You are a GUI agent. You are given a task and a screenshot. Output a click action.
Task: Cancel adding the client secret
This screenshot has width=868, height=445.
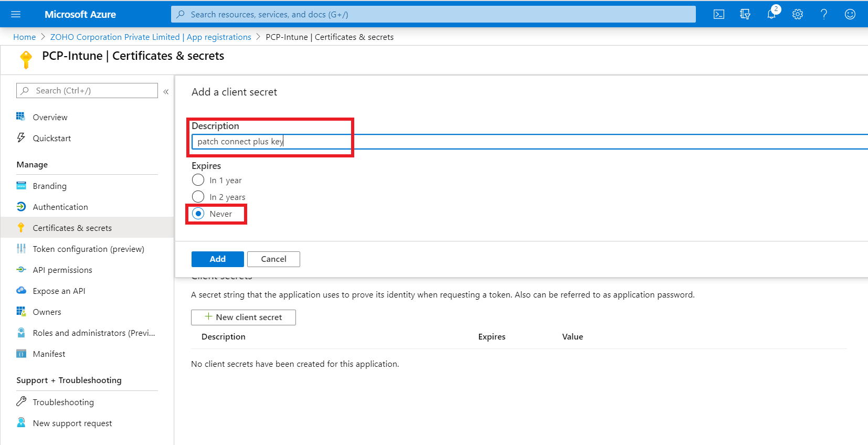pyautogui.click(x=273, y=259)
